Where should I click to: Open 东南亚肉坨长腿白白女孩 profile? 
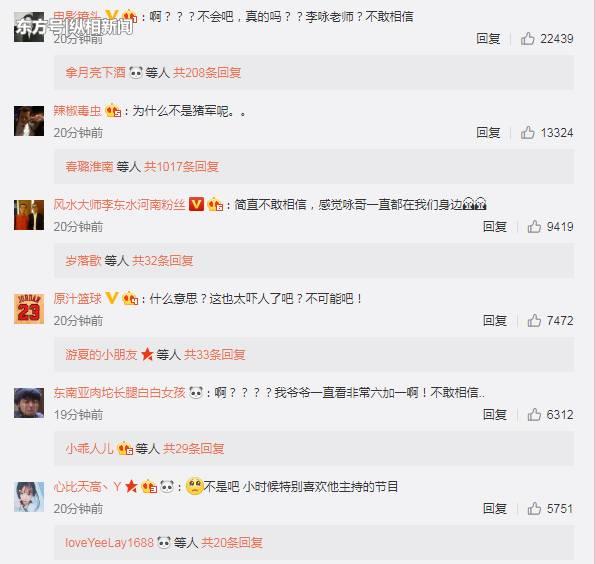[119, 392]
